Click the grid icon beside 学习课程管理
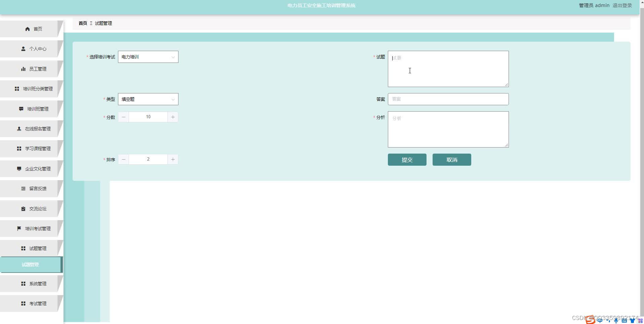 (19, 149)
